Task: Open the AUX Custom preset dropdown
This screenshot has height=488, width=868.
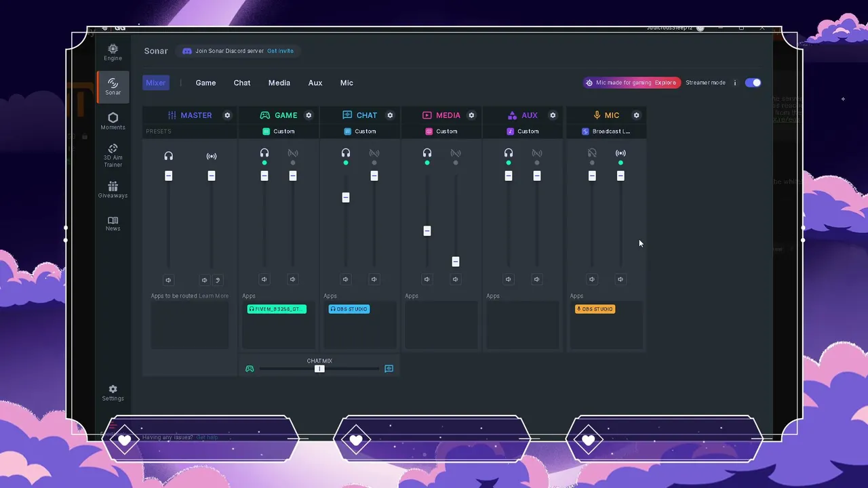Action: (523, 131)
